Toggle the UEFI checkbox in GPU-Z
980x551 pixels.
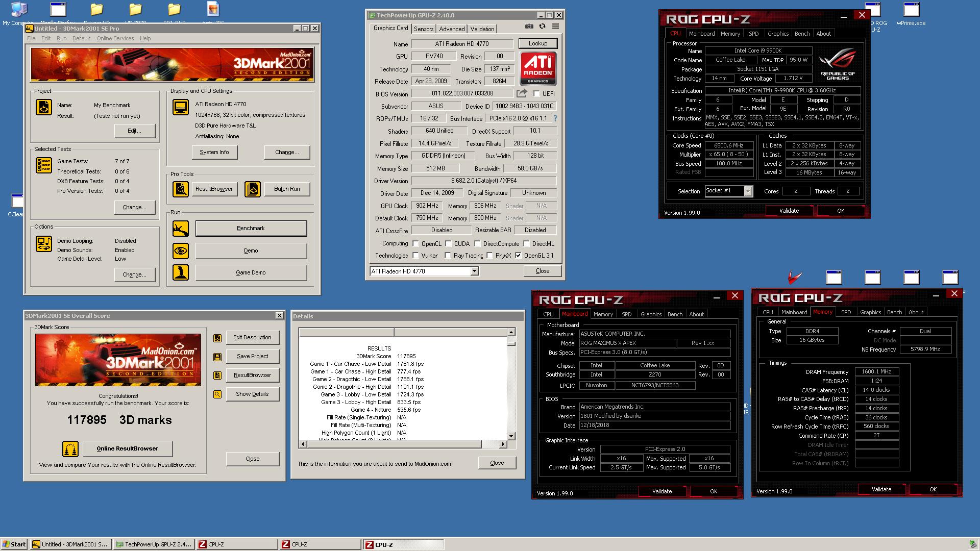pos(536,94)
